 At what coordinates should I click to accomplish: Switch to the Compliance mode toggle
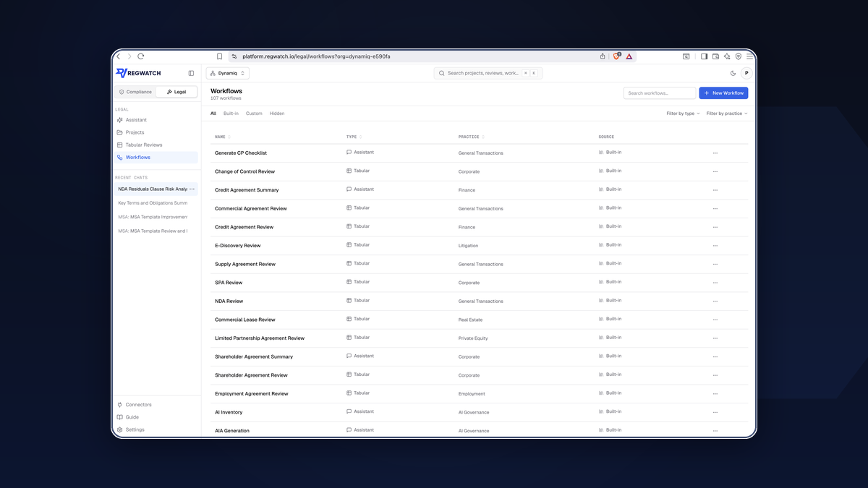[x=135, y=92]
